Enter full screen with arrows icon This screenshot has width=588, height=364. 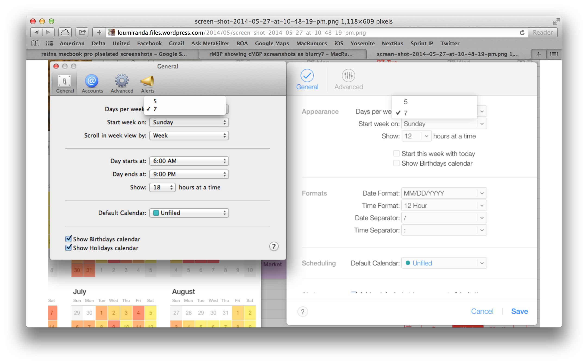(556, 22)
